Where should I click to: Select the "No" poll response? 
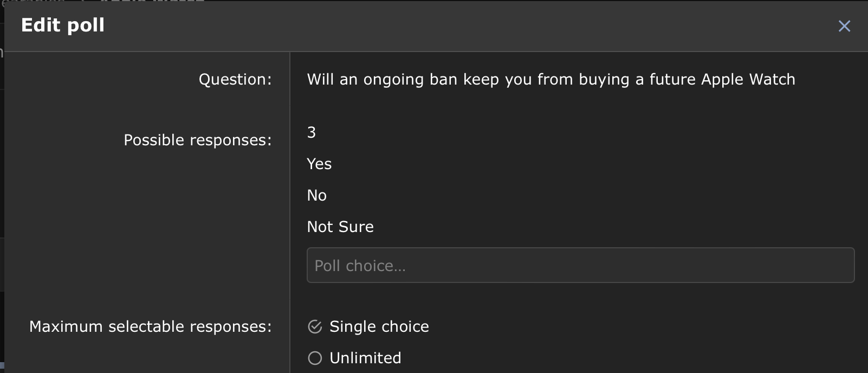click(317, 195)
